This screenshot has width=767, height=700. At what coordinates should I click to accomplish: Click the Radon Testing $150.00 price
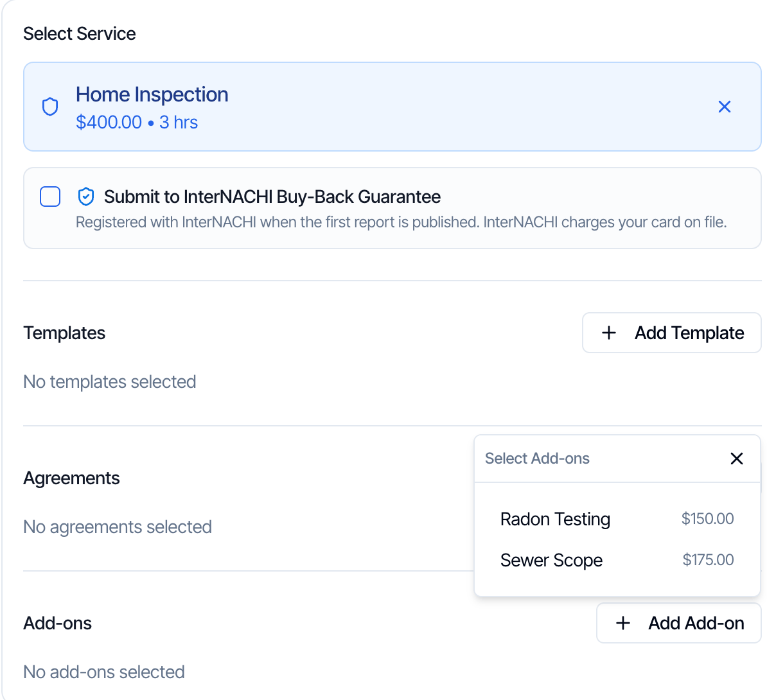(x=707, y=518)
